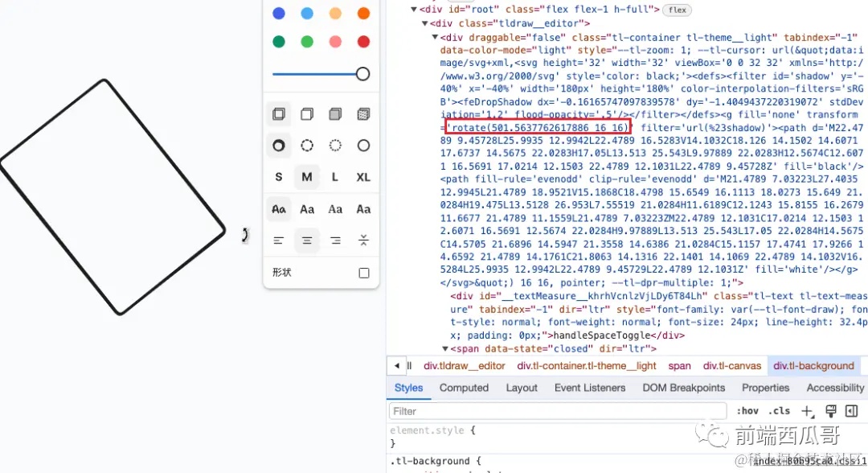
Task: Toggle the :hov element state panel
Action: (747, 411)
